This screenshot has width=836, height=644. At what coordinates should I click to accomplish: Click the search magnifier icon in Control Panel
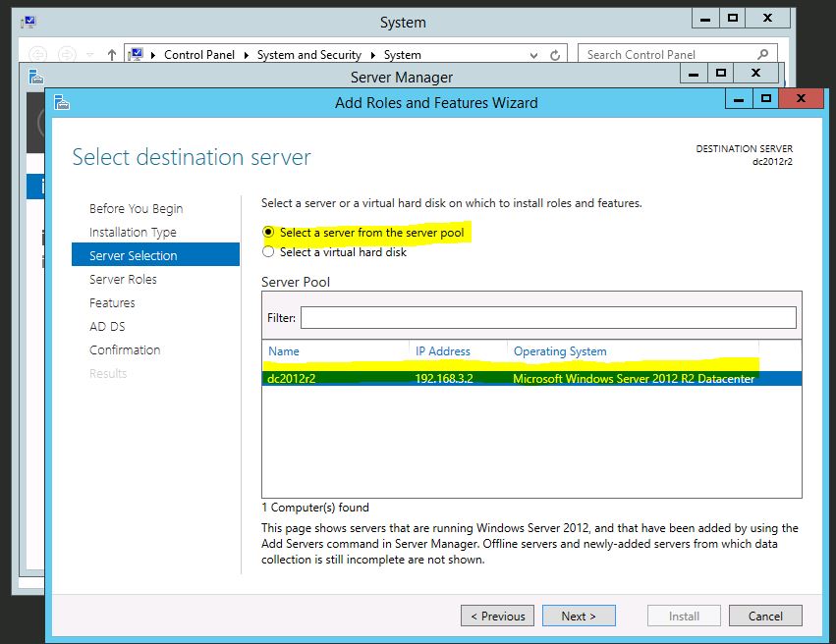[x=763, y=54]
